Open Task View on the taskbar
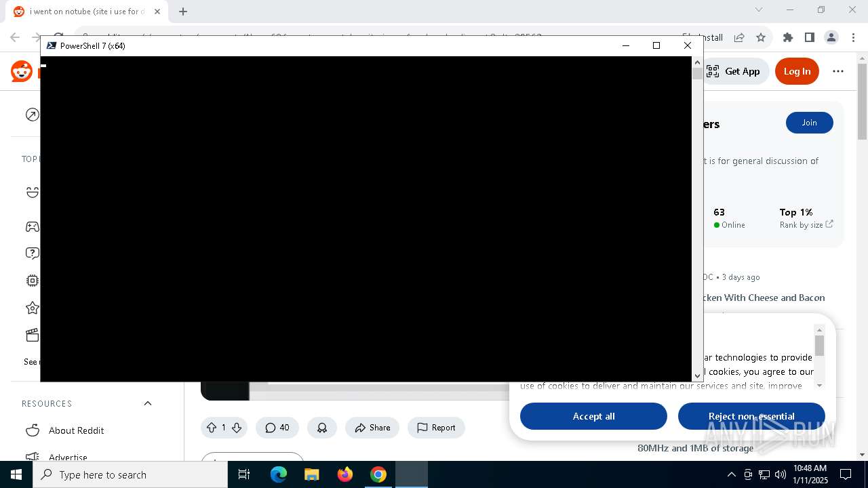868x488 pixels. (x=244, y=474)
